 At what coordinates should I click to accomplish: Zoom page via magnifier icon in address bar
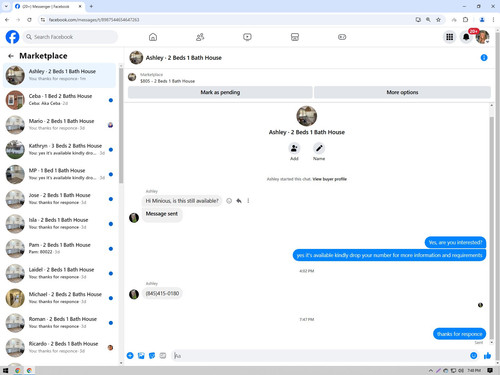click(428, 20)
